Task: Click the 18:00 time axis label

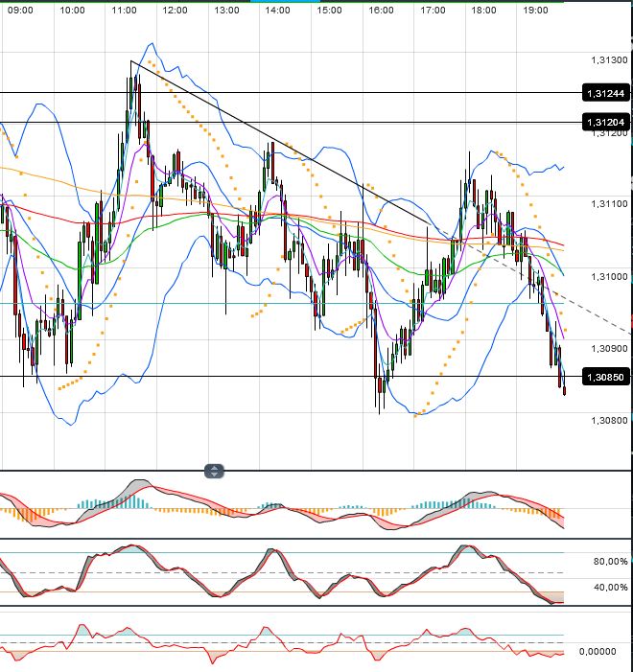Action: [x=483, y=10]
